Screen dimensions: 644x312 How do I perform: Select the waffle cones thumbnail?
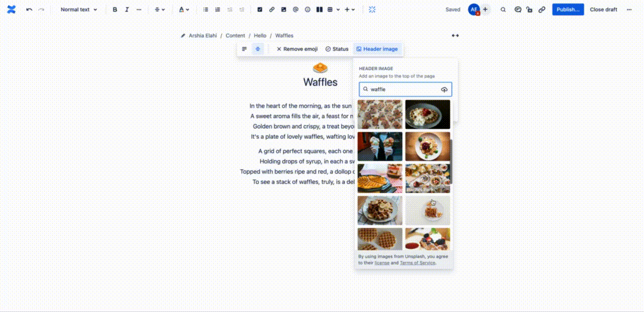(380, 146)
